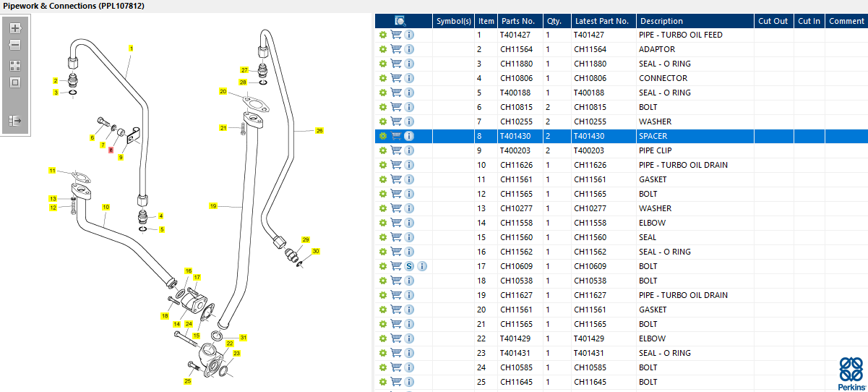Click the Latest Part No. column header
The height and width of the screenshot is (392, 868).
pos(603,21)
